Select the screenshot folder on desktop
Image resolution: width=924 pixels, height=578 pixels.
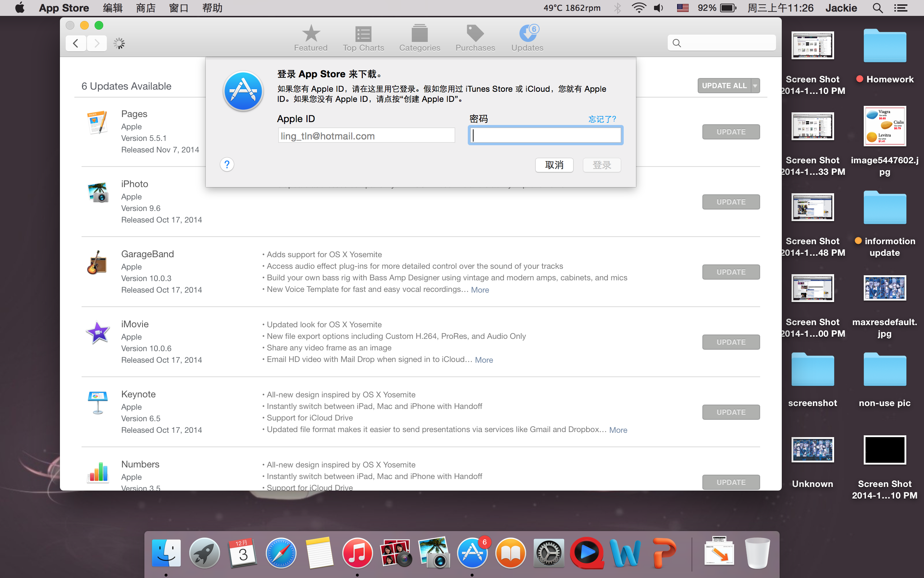click(812, 369)
